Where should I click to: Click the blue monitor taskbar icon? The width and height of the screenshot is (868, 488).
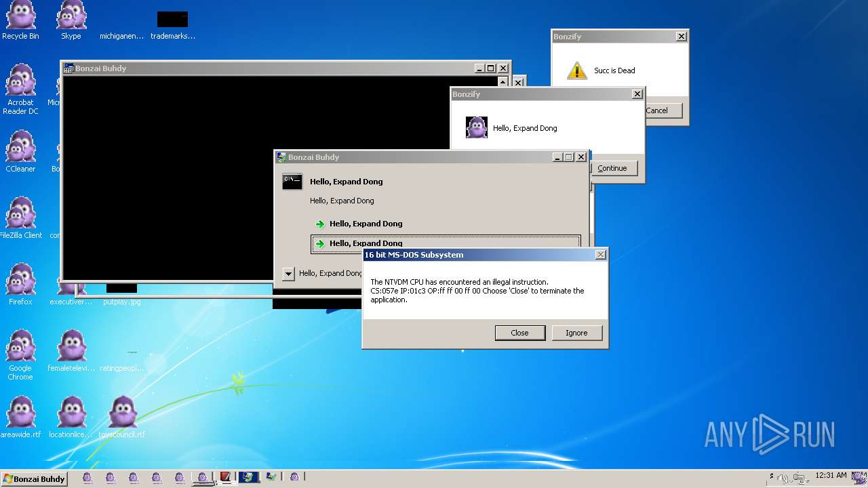coord(248,478)
